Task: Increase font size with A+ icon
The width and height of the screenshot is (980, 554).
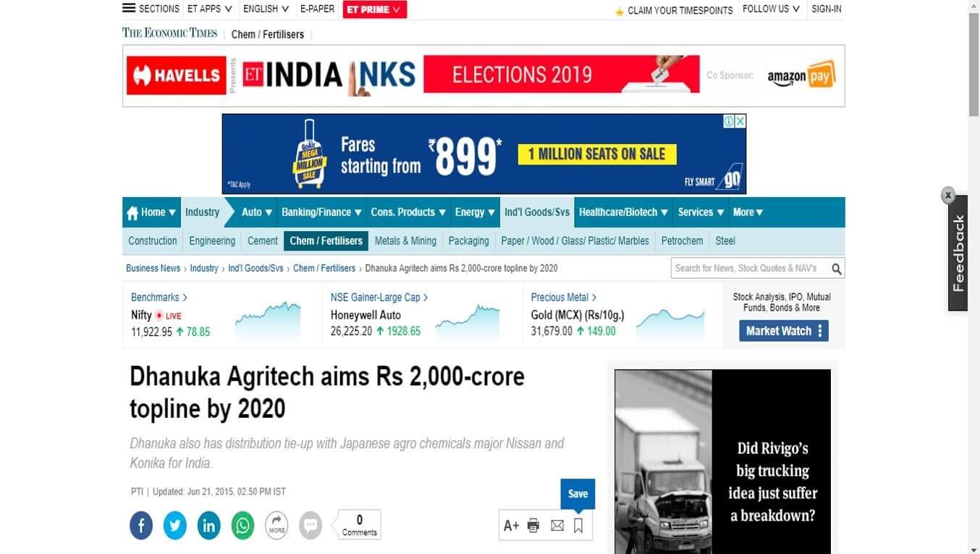Action: pyautogui.click(x=511, y=526)
